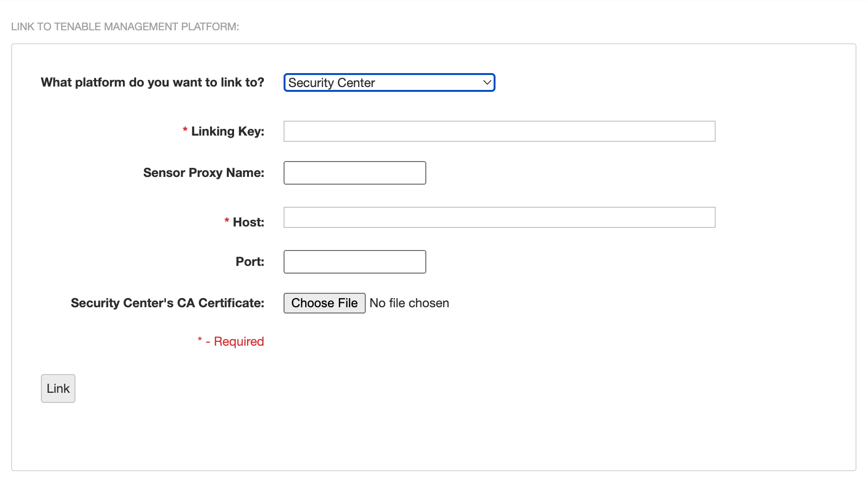Click the red 'Required' legend text
The width and height of the screenshot is (868, 501).
[x=239, y=341]
